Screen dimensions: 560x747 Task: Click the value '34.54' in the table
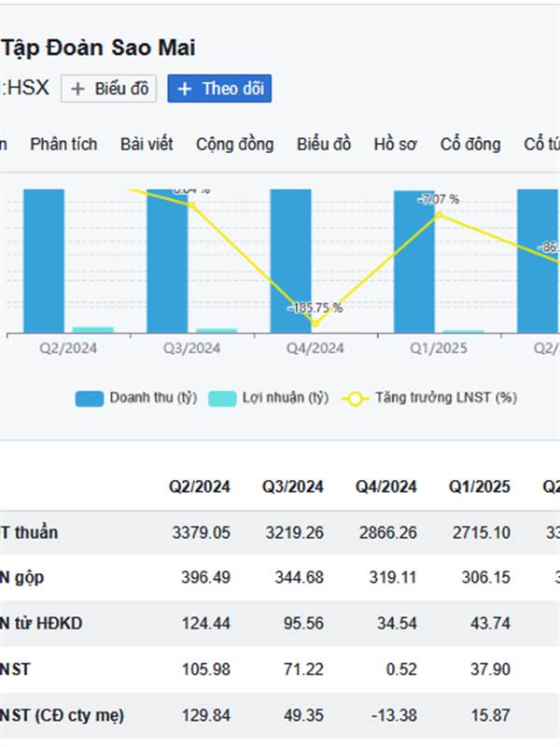point(398,624)
